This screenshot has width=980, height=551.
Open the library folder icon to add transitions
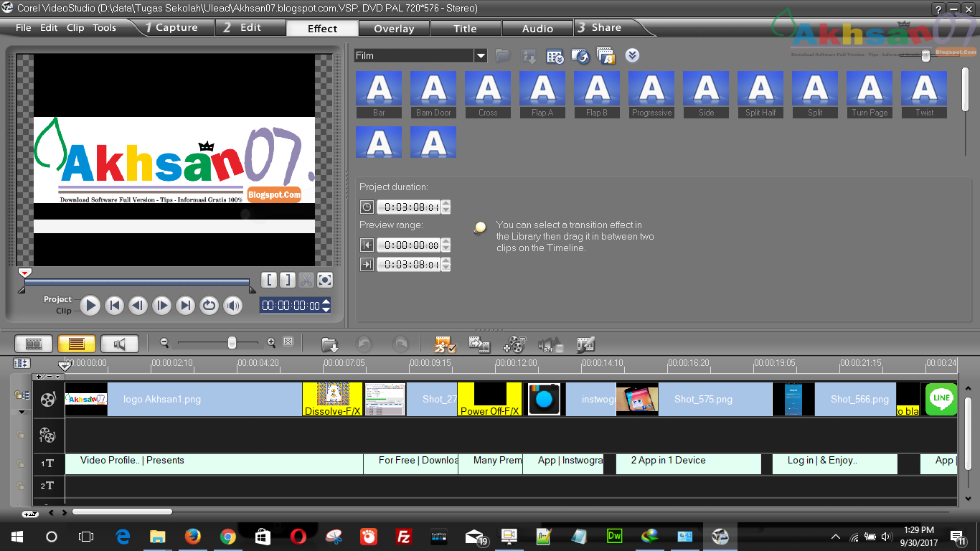503,55
